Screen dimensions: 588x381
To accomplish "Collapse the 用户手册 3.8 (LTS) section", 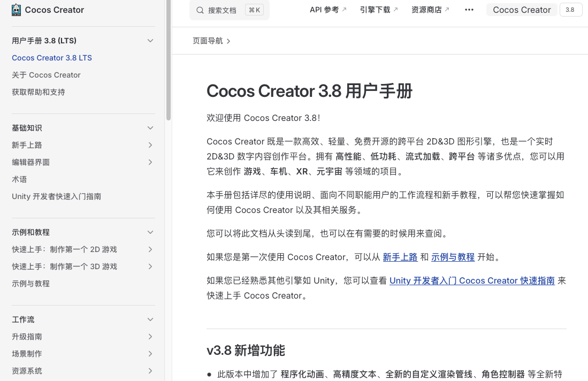I will pyautogui.click(x=150, y=41).
